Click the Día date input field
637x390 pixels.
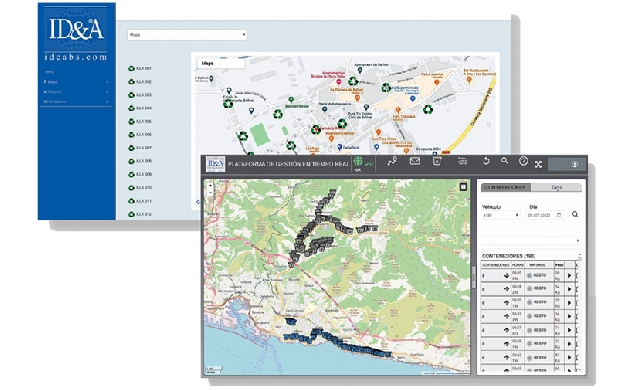(x=544, y=215)
